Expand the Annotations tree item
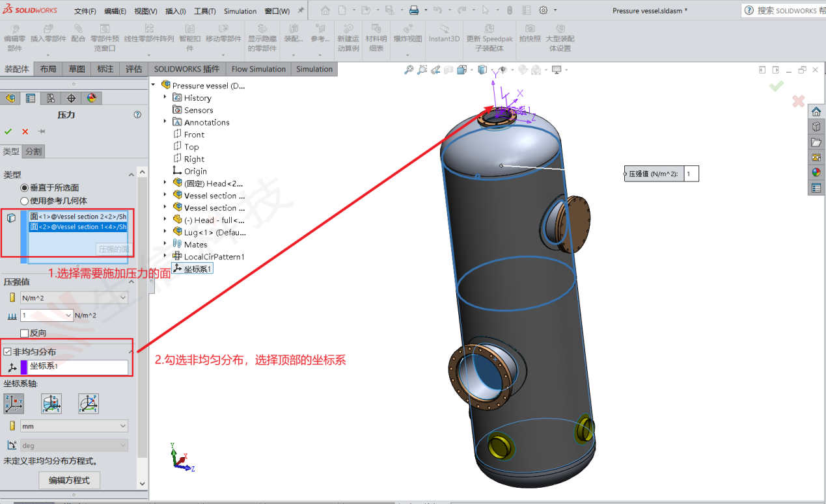This screenshot has width=826, height=504. [x=164, y=122]
